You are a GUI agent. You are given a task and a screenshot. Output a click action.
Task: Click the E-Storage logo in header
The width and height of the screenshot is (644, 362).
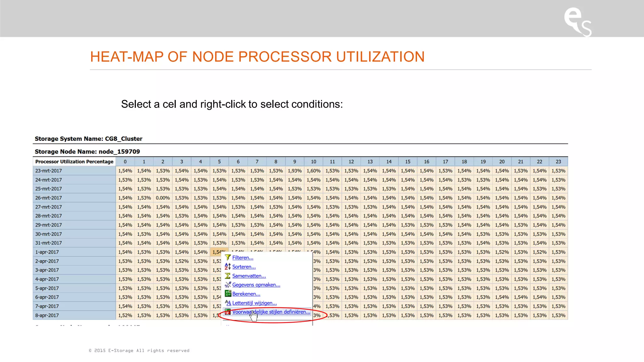point(577,21)
